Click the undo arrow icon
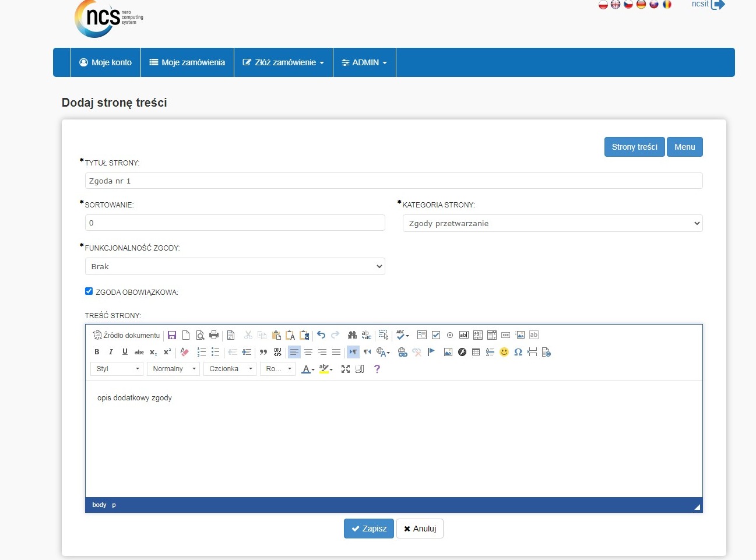 tap(321, 335)
